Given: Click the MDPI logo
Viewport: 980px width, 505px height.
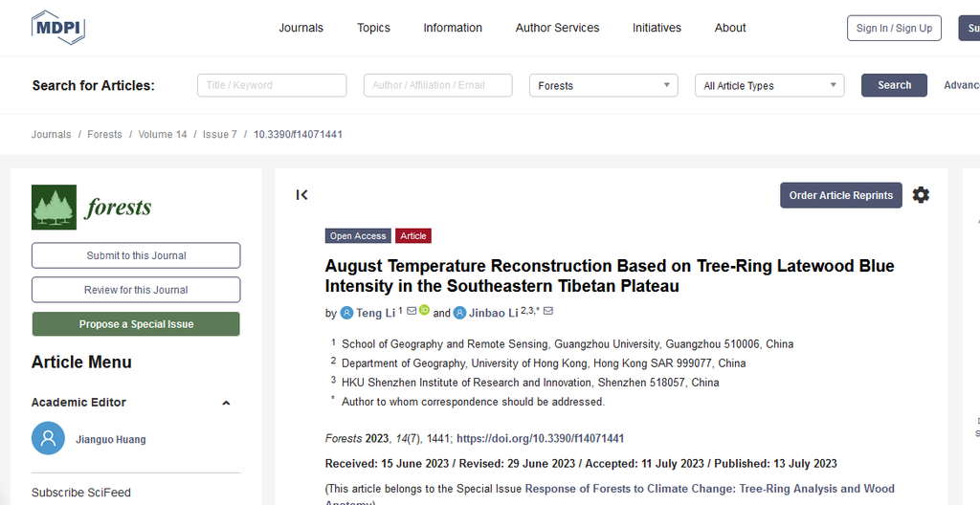Looking at the screenshot, I should click(58, 28).
